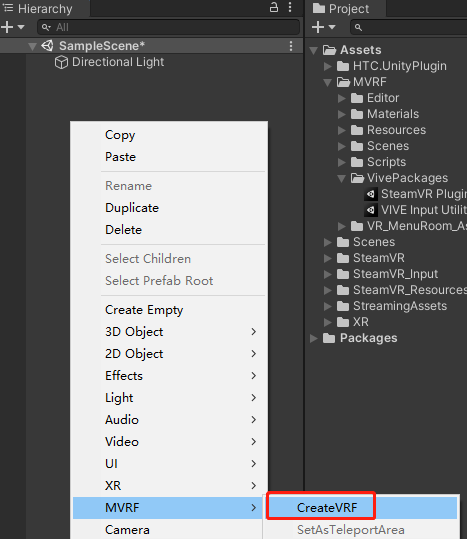Select the Materials folder icon
The image size is (467, 539).
click(x=357, y=114)
